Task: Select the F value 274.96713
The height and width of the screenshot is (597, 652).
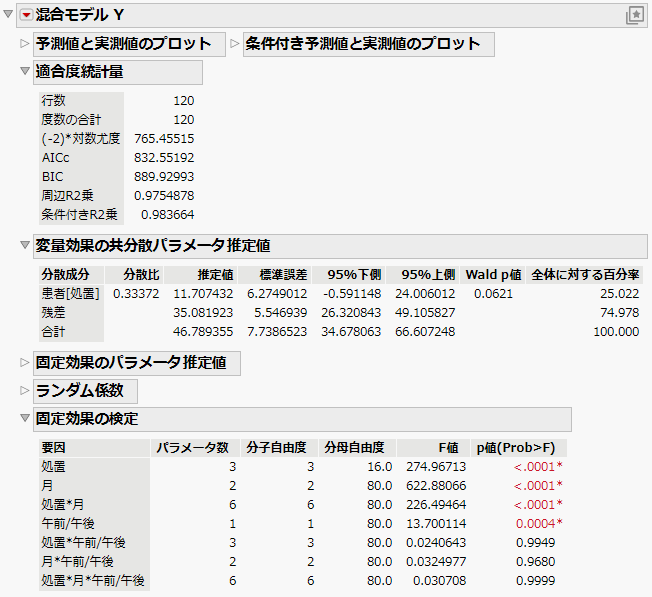Action: tap(436, 467)
